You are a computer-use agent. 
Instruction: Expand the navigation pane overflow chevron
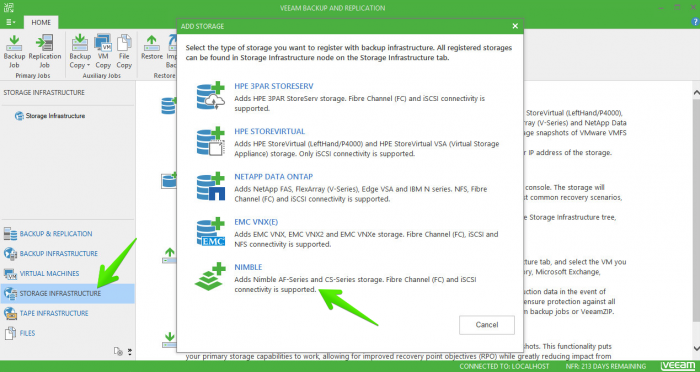pos(130,351)
